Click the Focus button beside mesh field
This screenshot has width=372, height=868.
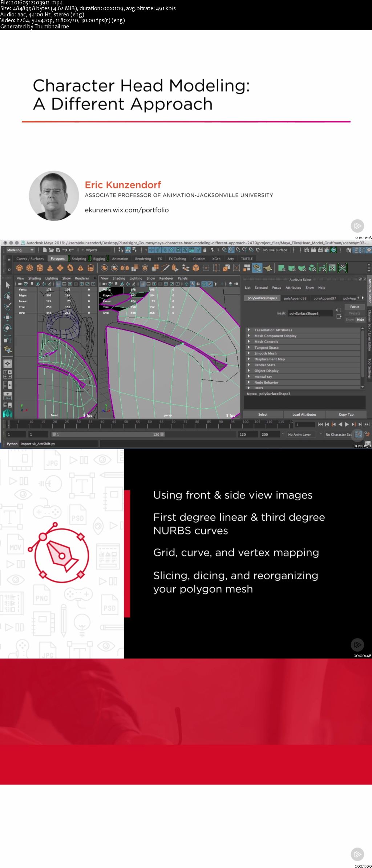click(355, 307)
